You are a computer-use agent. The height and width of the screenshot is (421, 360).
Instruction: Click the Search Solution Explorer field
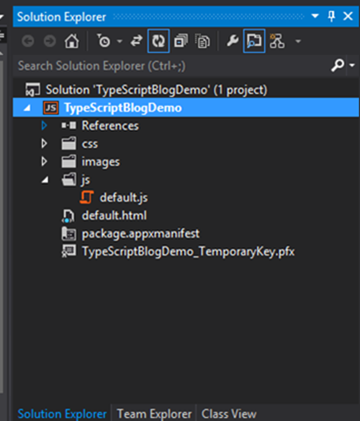pos(170,66)
